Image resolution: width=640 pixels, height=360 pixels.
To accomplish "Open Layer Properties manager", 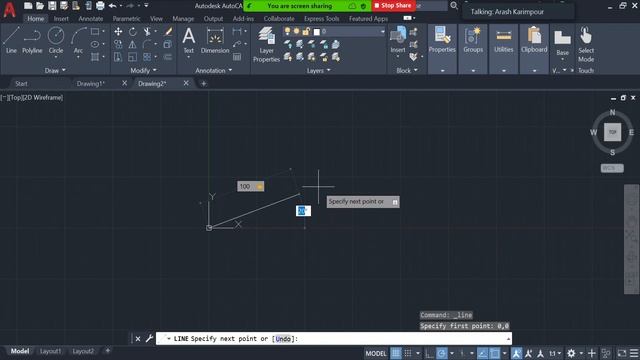I will pos(267,44).
